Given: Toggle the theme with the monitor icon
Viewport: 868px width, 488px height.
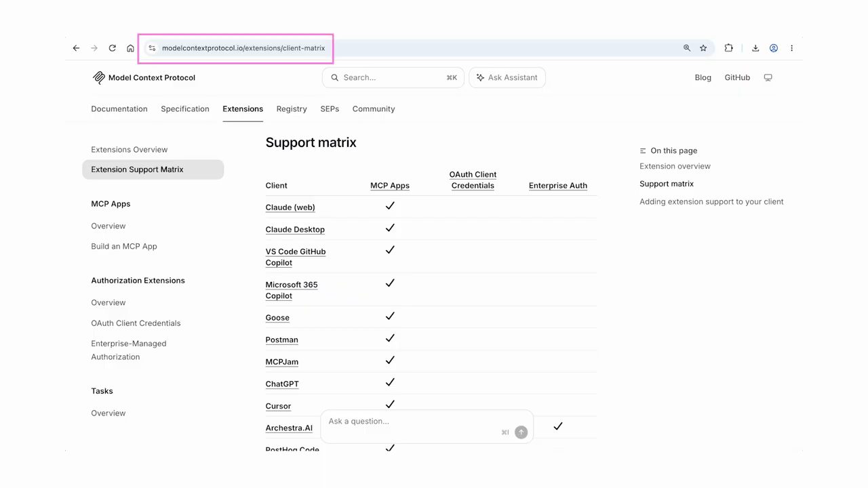Looking at the screenshot, I should pos(768,77).
